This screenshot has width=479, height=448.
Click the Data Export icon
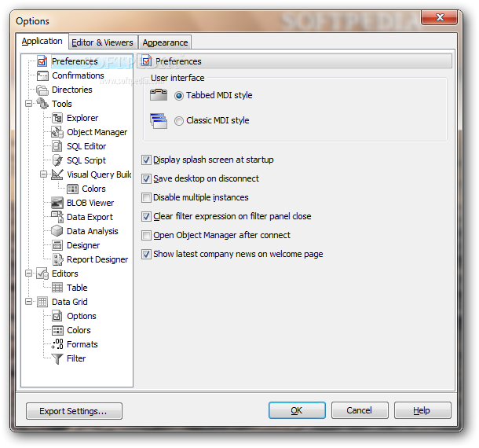coord(57,217)
